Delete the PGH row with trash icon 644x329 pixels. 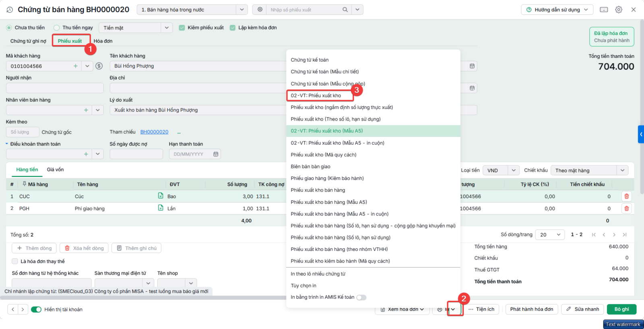(627, 208)
